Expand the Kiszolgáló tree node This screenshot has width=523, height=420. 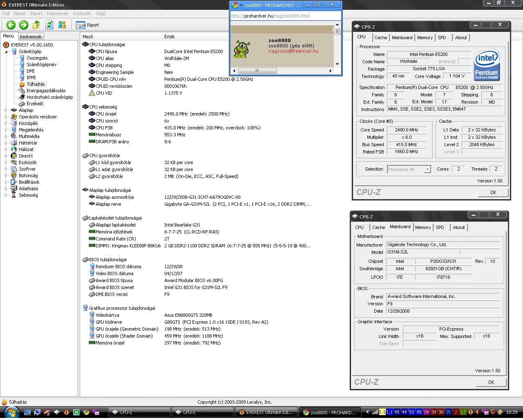(6, 123)
